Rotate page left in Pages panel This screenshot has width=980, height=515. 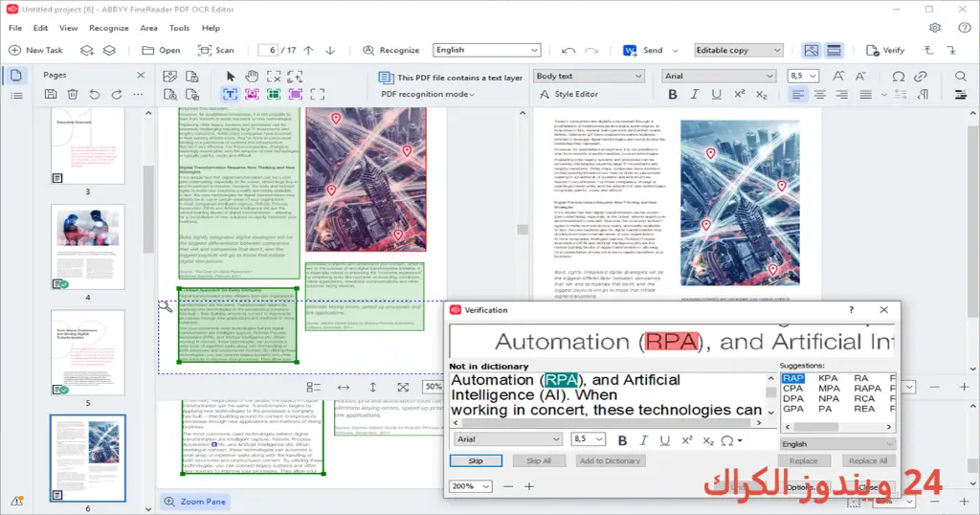95,95
